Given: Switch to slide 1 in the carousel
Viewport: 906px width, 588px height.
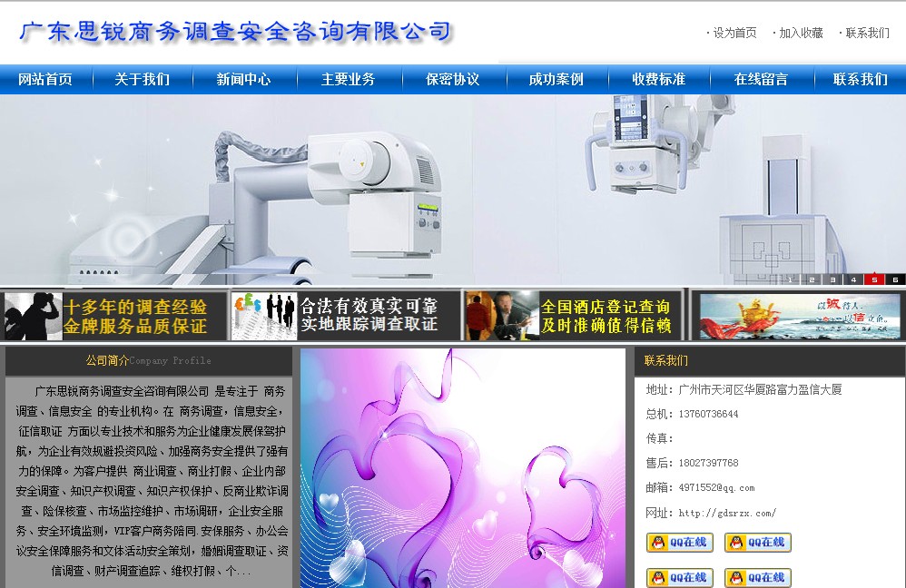Looking at the screenshot, I should click(790, 279).
